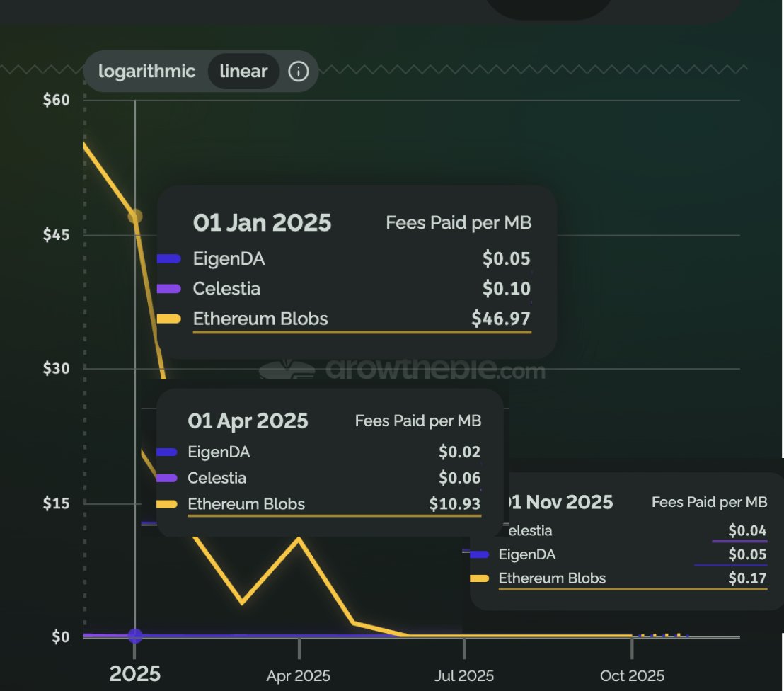Click Fees Paid per MB in Nov tooltip
This screenshot has height=691, width=784.
tap(710, 502)
